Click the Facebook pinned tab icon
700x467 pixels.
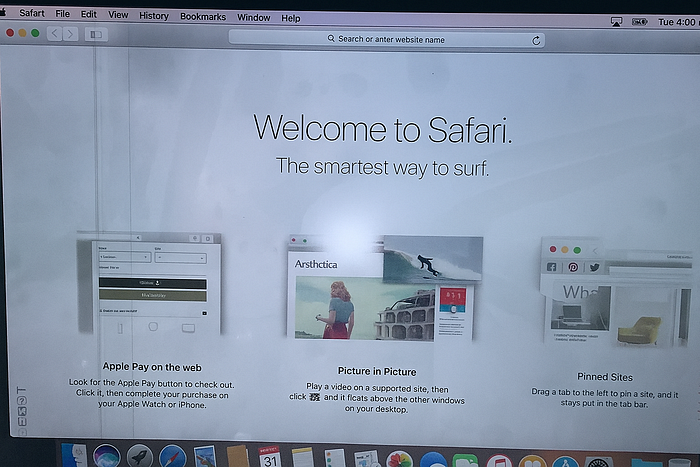(552, 267)
